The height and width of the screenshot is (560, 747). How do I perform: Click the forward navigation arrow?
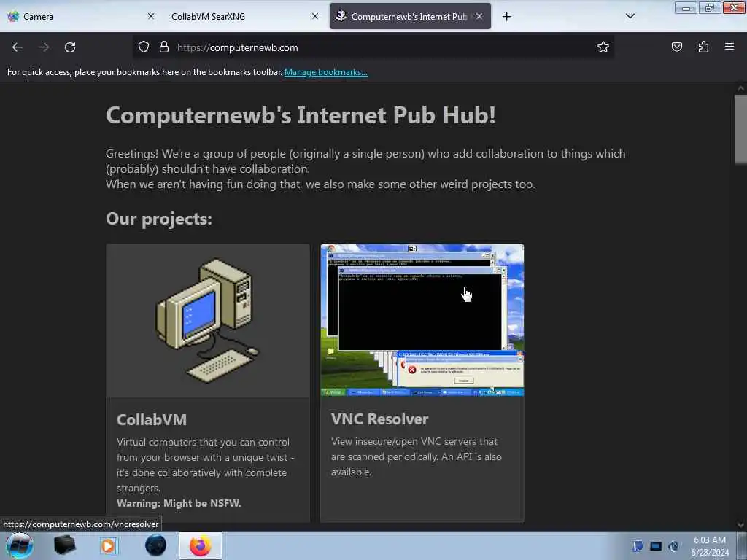[44, 47]
